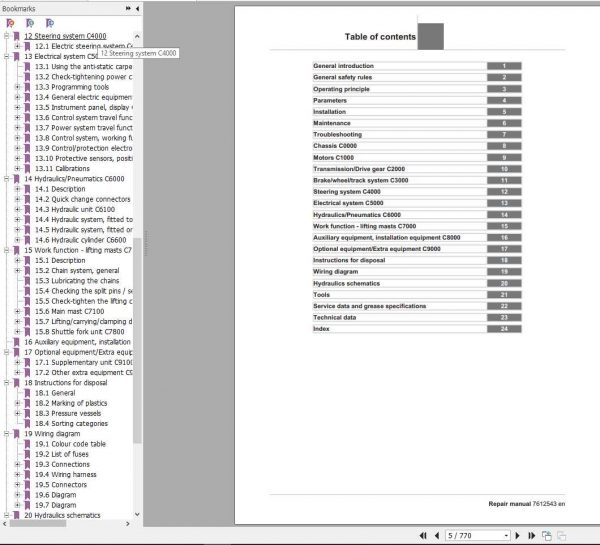Viewport: 600px width, 545px height.
Task: Go to next page arrow
Action: 517,535
